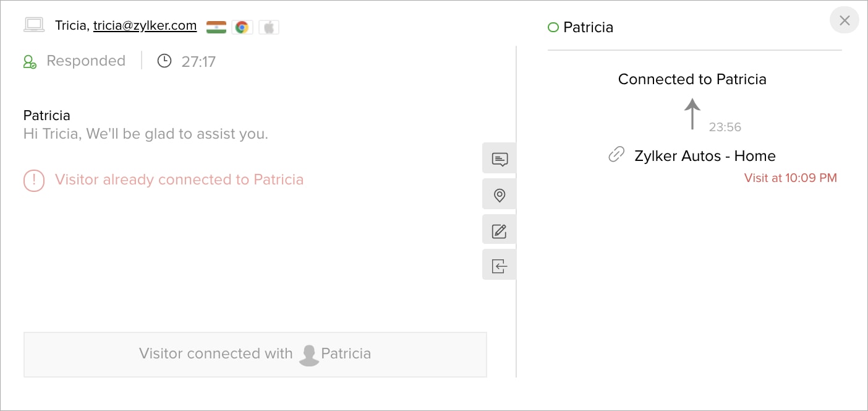
Task: Click the collapse panel arrow icon
Action: point(500,266)
